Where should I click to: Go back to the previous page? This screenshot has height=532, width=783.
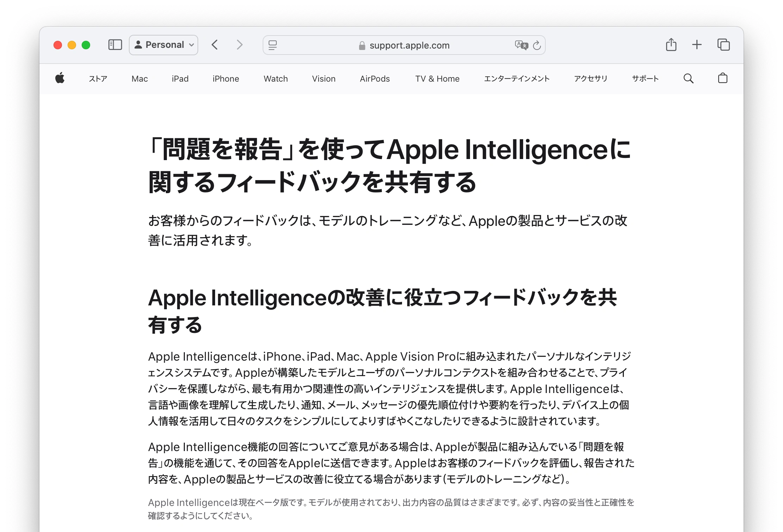(215, 45)
